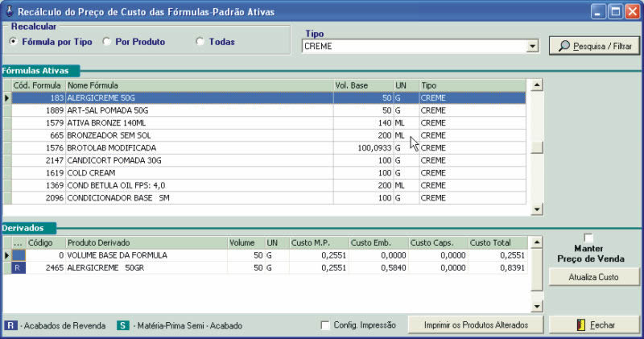
Task: Click scroll up arrow of formulas list
Action: [537, 85]
